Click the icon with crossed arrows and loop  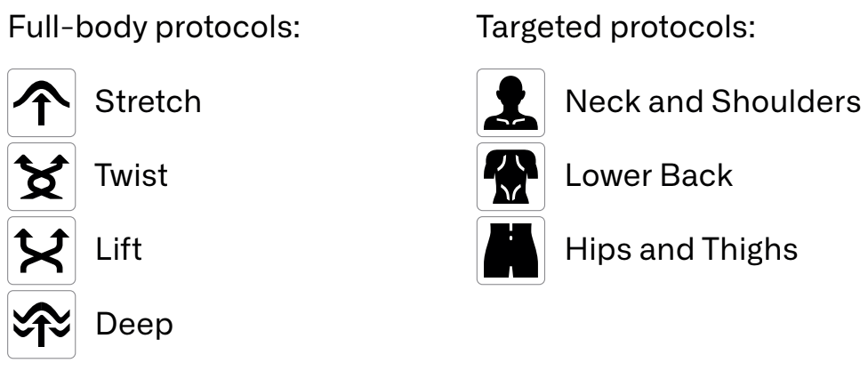42,177
